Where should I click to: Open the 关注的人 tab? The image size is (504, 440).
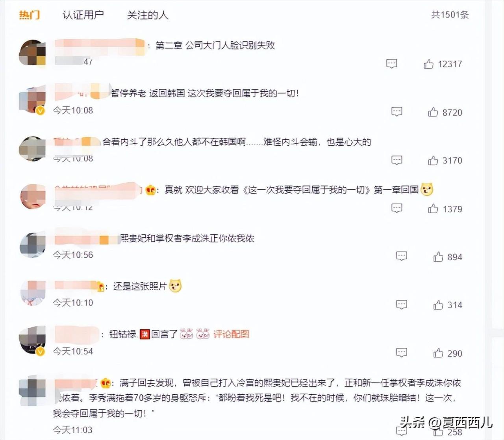pyautogui.click(x=148, y=15)
